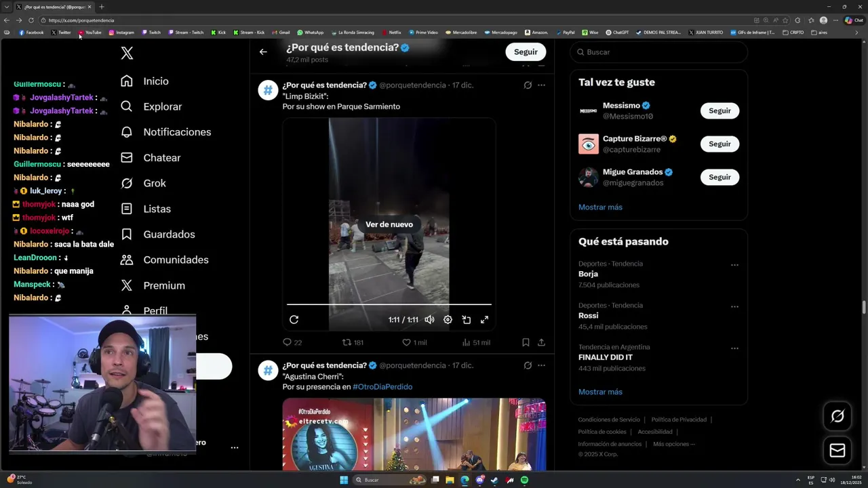
Task: Follow Migue Granados with Seguir button
Action: coord(719,177)
